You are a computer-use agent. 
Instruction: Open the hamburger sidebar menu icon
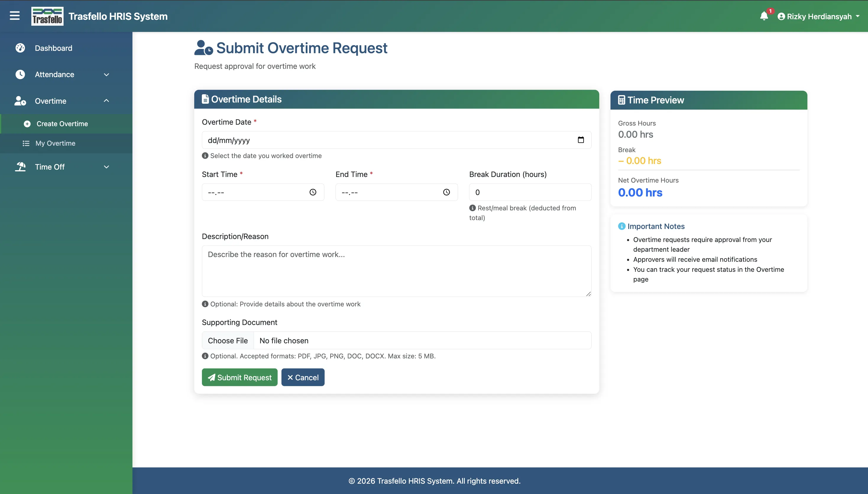[14, 16]
